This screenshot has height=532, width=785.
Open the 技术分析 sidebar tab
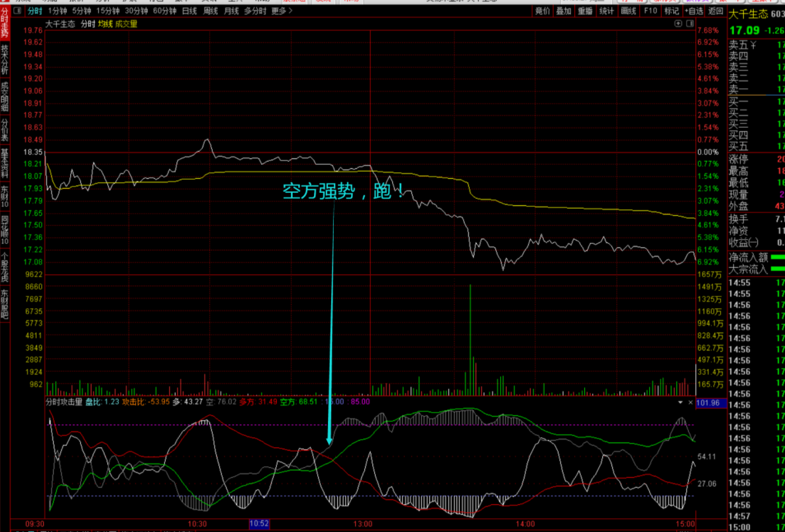pos(5,60)
